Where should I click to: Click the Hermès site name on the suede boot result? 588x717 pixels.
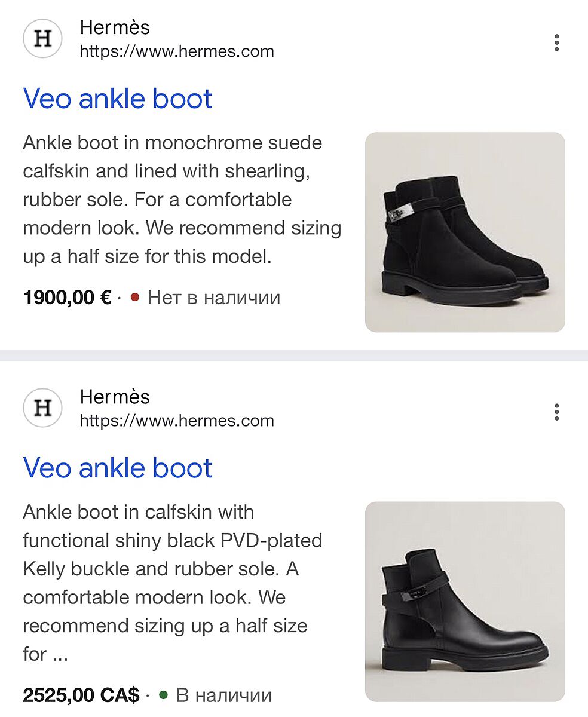[x=115, y=27]
